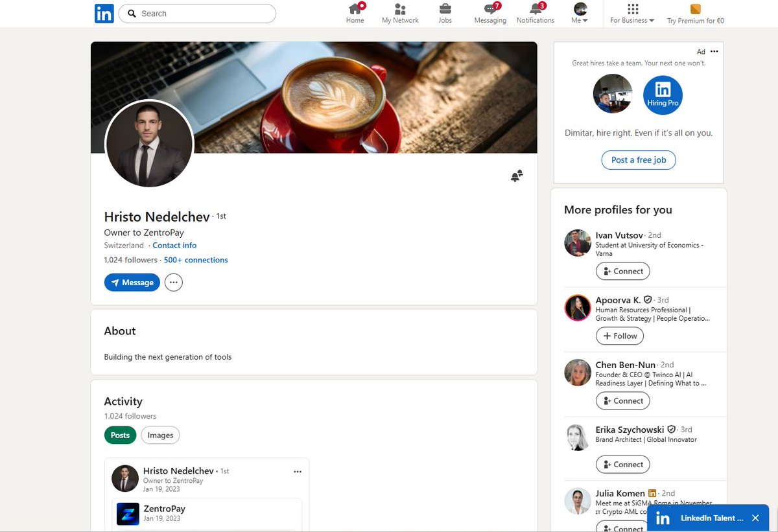Viewport: 778px width, 532px height.
Task: Connect with Ivan Vutsov
Action: [623, 272]
